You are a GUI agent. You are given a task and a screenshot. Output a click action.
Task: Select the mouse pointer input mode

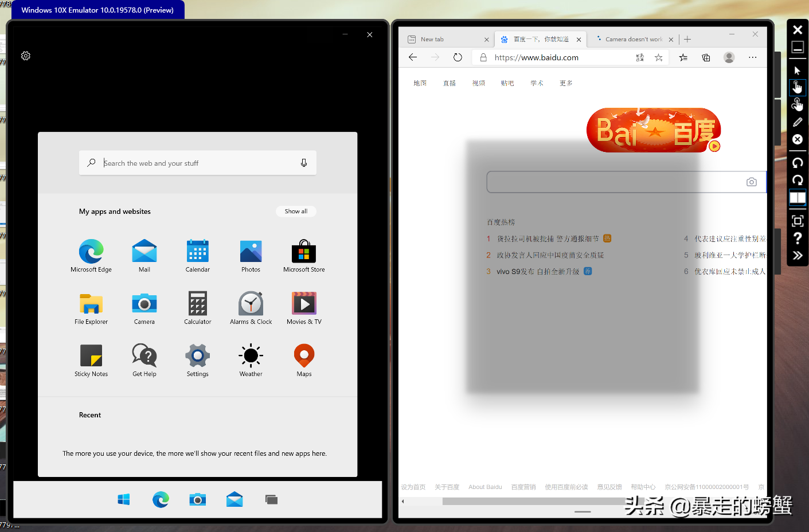pos(798,70)
